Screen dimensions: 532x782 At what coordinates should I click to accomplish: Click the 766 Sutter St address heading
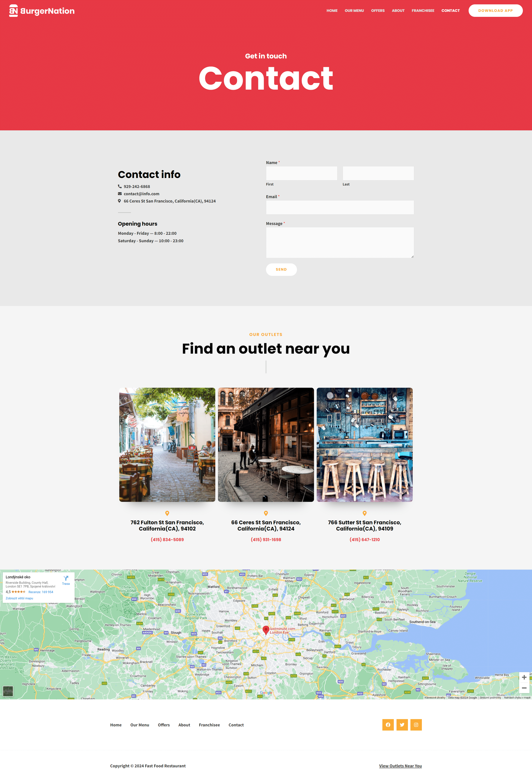[x=365, y=525]
